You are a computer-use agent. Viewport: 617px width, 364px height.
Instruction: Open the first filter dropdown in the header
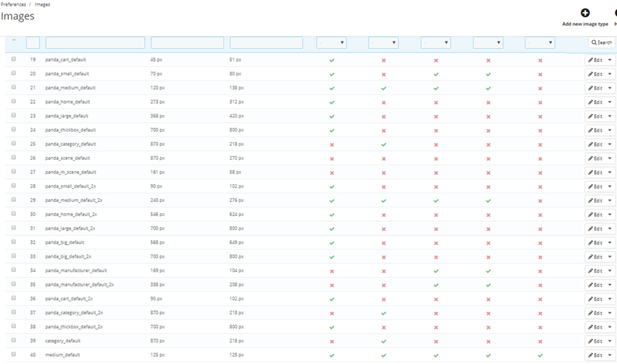tap(331, 43)
